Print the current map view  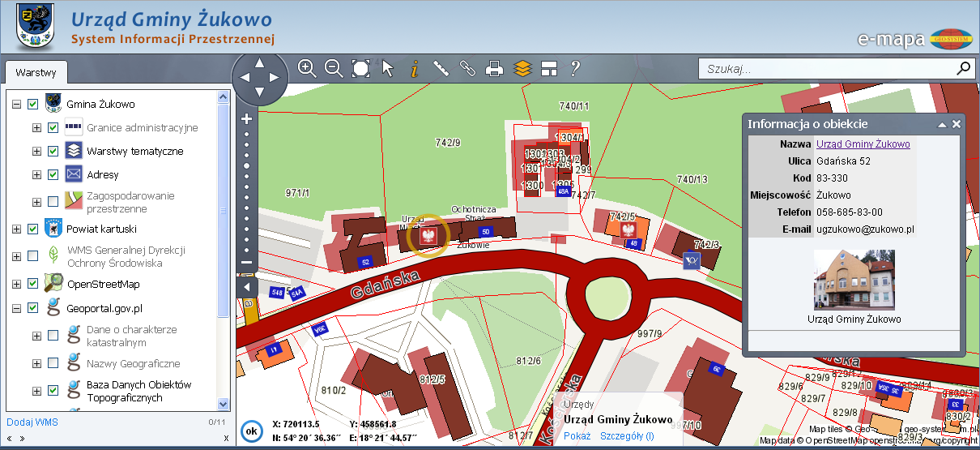[495, 68]
